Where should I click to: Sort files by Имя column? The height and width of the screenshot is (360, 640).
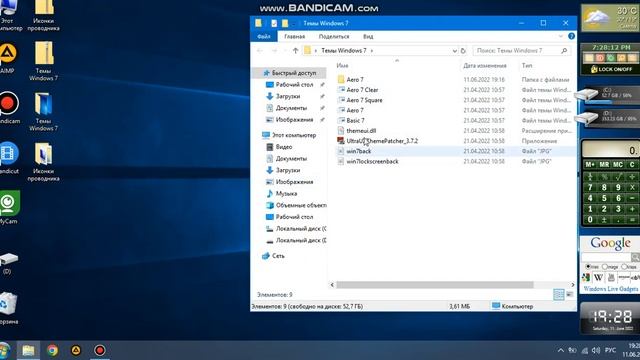pos(342,65)
